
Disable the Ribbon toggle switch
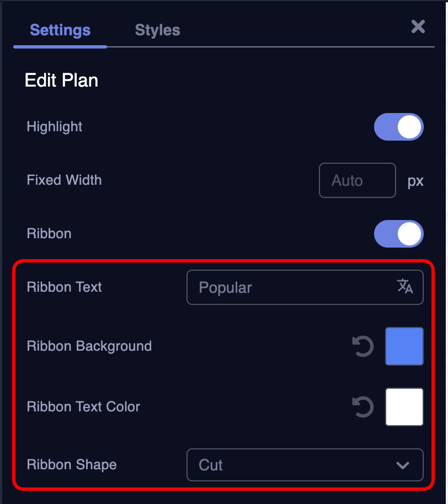(399, 234)
